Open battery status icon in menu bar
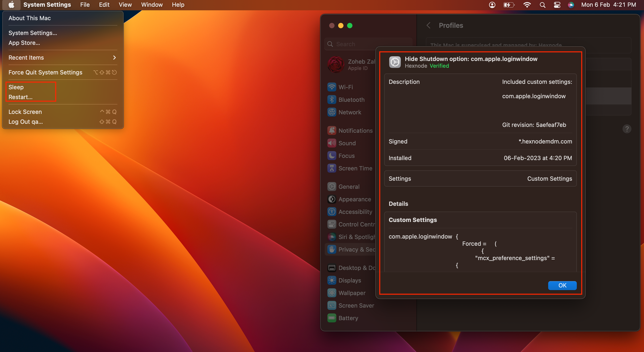The height and width of the screenshot is (352, 644). tap(509, 5)
